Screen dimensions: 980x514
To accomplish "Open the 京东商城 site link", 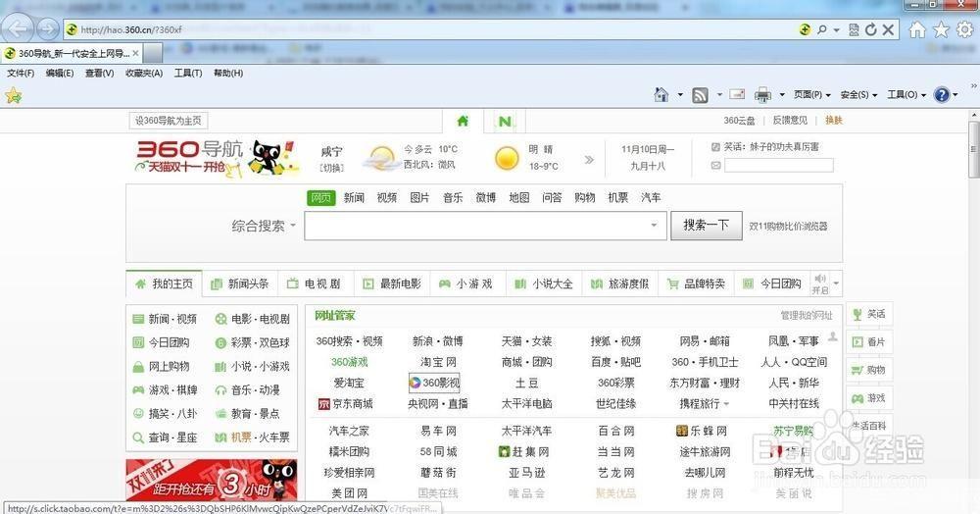I will click(x=346, y=404).
